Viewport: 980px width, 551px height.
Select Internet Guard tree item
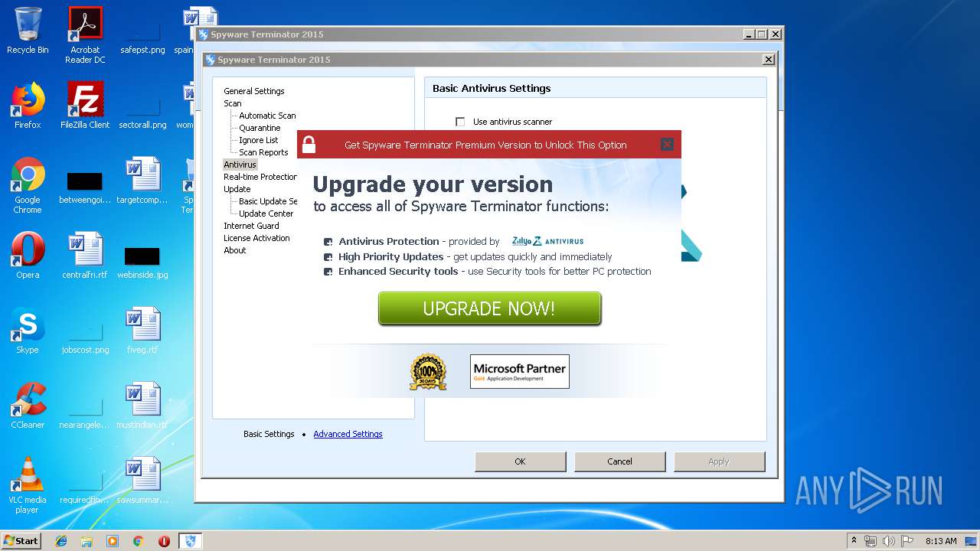click(251, 226)
